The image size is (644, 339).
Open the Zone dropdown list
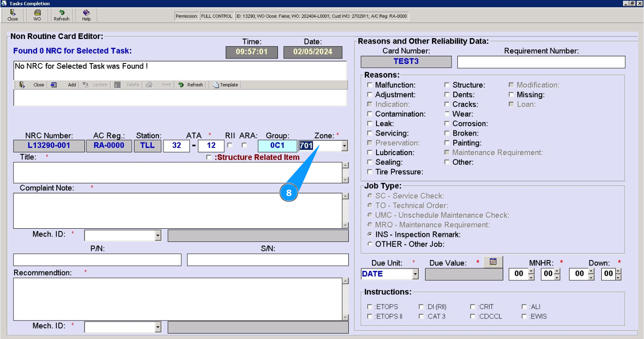pos(345,146)
